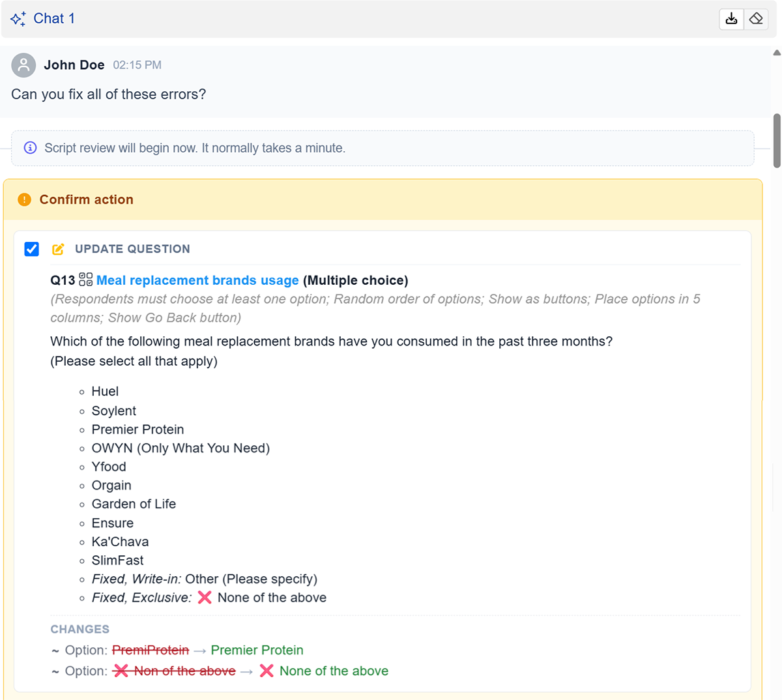Uncheck the Update Question checkbox
The width and height of the screenshot is (782, 700).
pyautogui.click(x=31, y=249)
